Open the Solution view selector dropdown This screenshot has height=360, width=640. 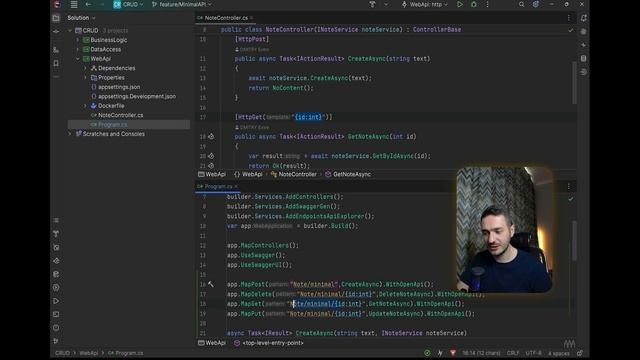tap(81, 18)
